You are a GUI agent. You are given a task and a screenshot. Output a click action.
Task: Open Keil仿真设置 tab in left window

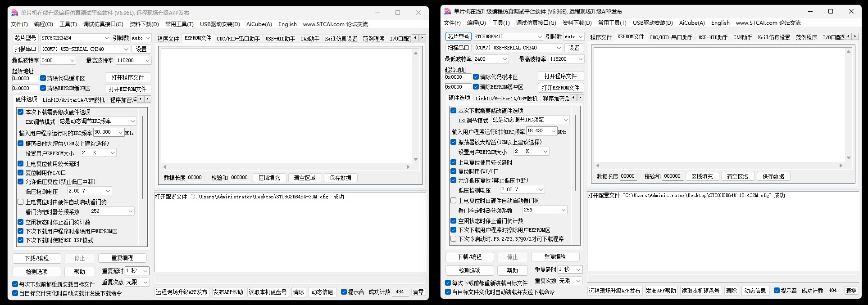pos(341,38)
